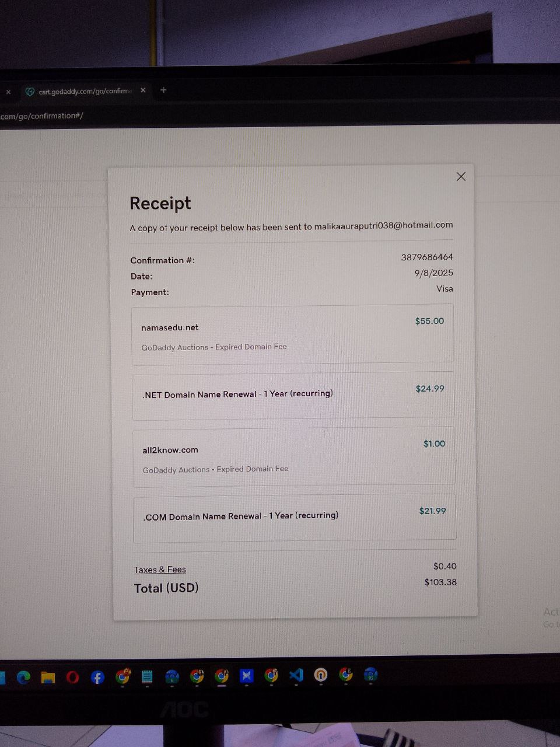Click the confirmation number 3879686464
560x747 pixels.
pos(427,257)
